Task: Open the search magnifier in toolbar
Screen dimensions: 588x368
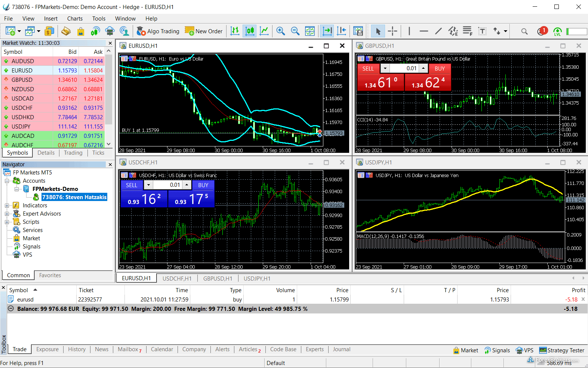Action: tap(524, 31)
